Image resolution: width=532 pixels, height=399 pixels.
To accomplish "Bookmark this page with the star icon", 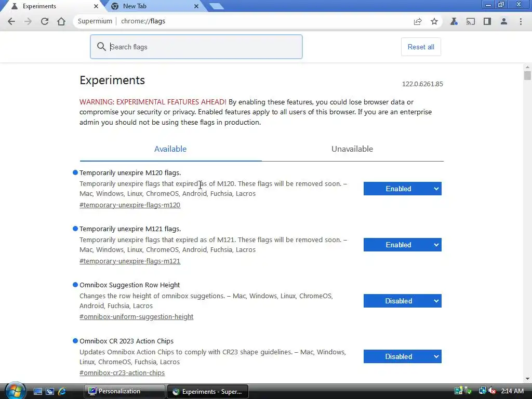I will point(434,21).
